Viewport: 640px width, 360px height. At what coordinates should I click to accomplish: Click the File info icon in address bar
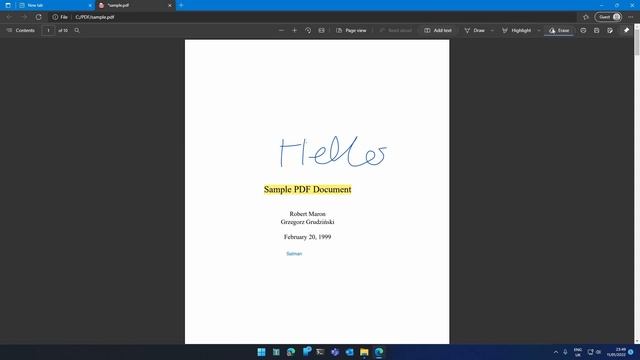(60, 17)
